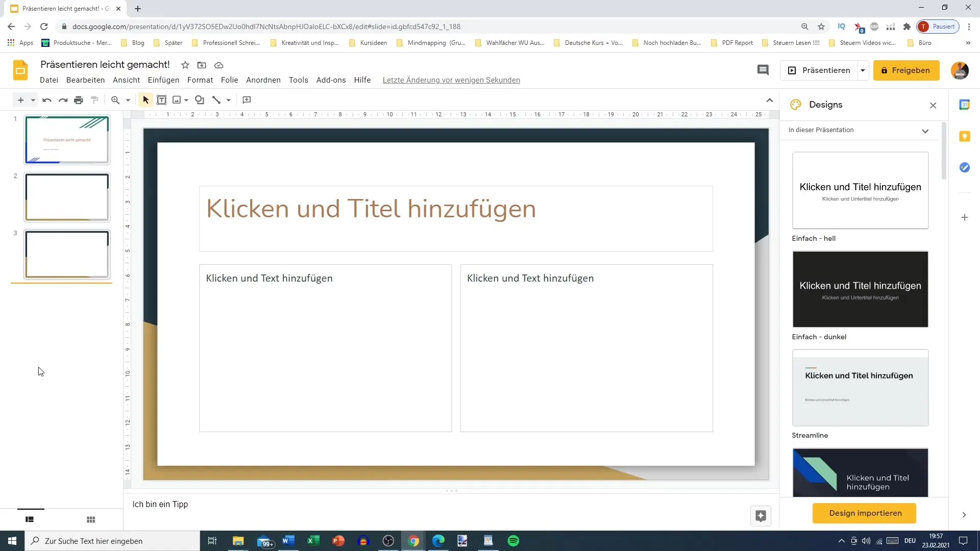Open the line type dropdown arrow
Screen dimensions: 980x551
[x=229, y=100]
